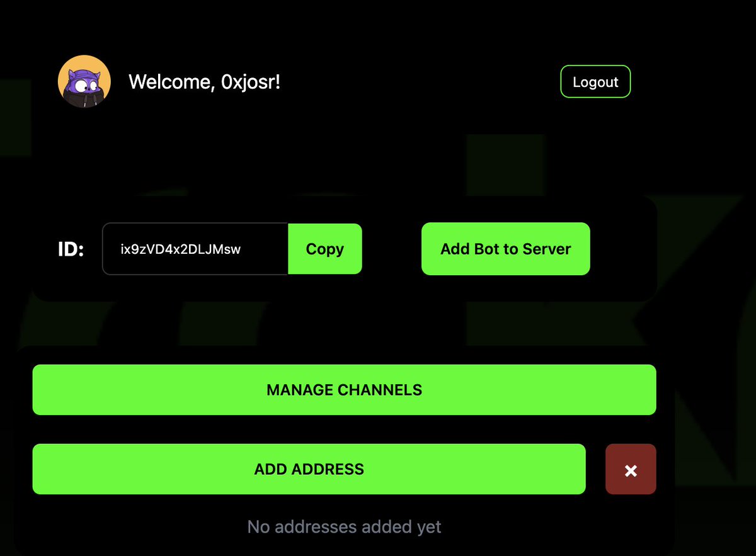756x556 pixels.
Task: Click the ID: label beside the input field
Action: pyautogui.click(x=69, y=249)
